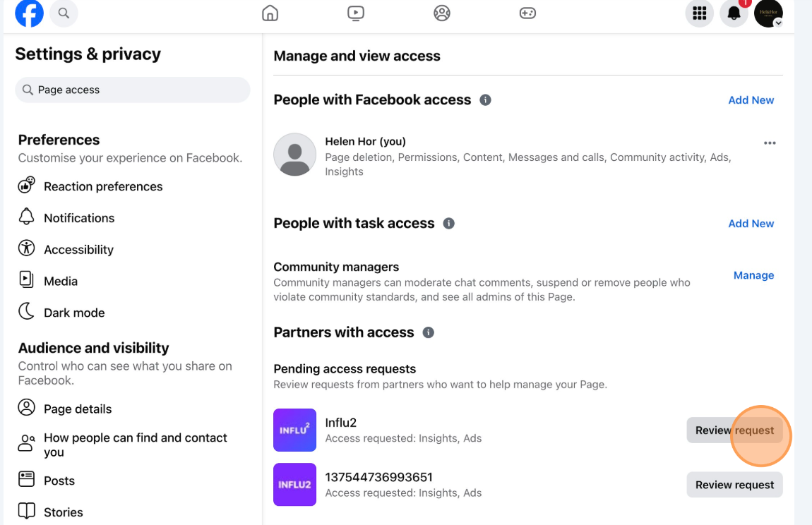Open the Home feed icon
Image resolution: width=812 pixels, height=525 pixels.
(x=270, y=13)
